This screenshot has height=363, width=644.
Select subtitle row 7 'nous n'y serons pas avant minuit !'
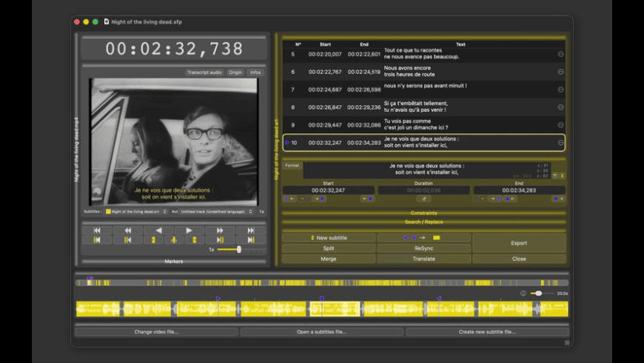pyautogui.click(x=423, y=89)
